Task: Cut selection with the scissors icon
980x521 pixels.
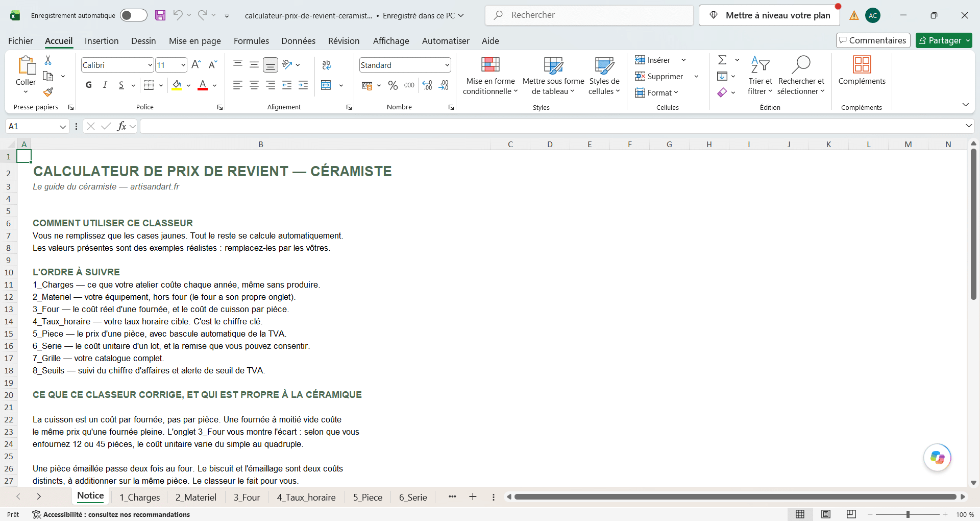Action: click(48, 60)
